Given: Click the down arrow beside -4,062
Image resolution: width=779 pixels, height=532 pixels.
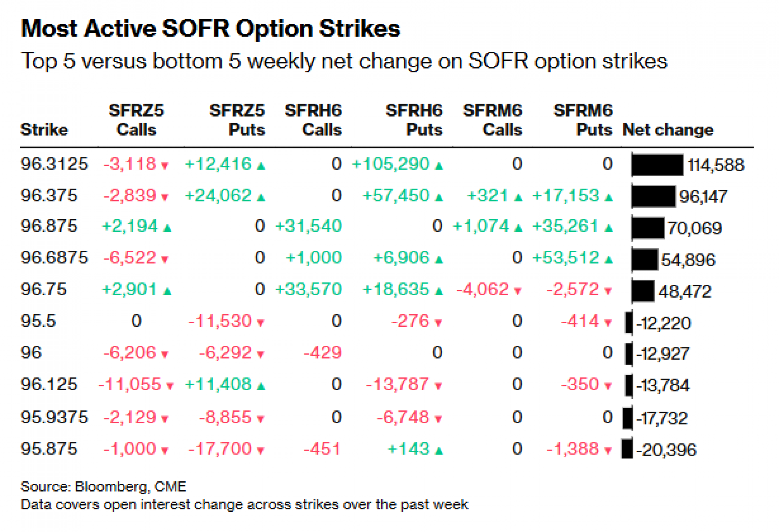Looking at the screenshot, I should pyautogui.click(x=518, y=291).
